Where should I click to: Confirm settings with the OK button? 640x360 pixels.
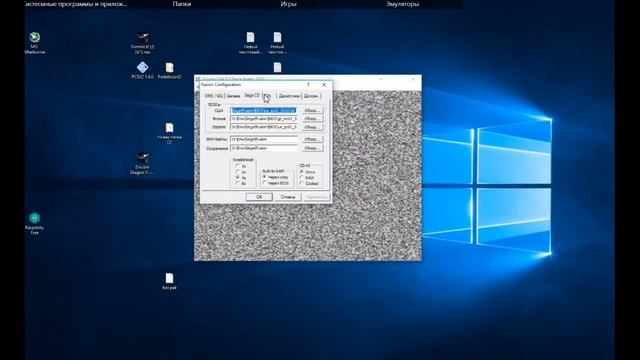pyautogui.click(x=259, y=197)
